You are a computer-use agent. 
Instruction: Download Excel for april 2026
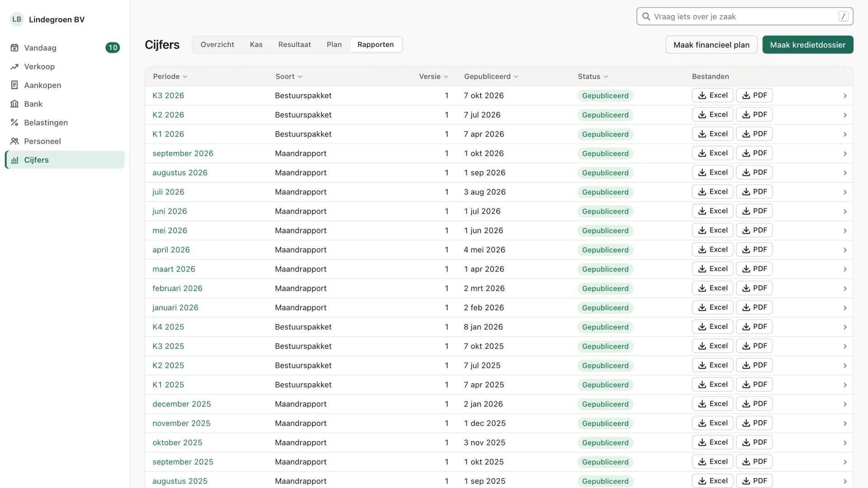(712, 249)
